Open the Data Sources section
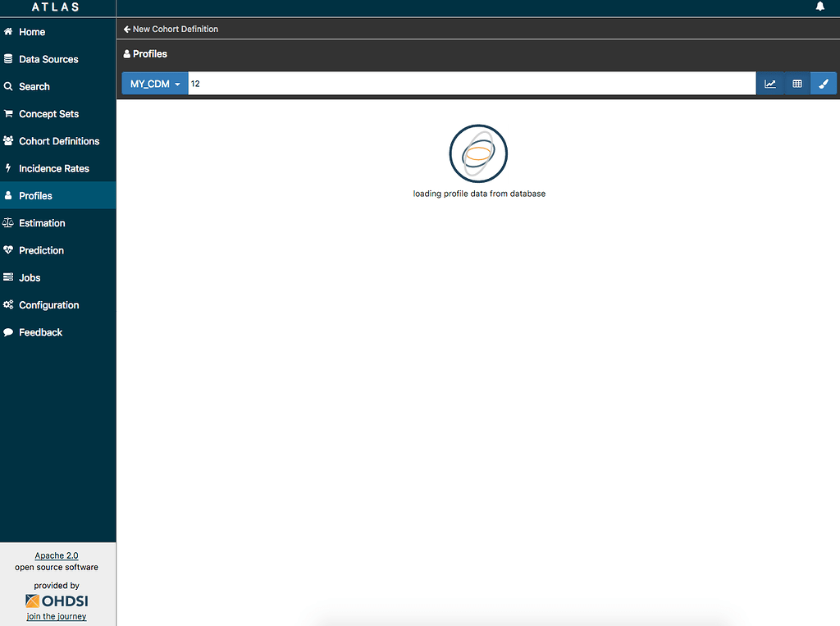 click(48, 59)
